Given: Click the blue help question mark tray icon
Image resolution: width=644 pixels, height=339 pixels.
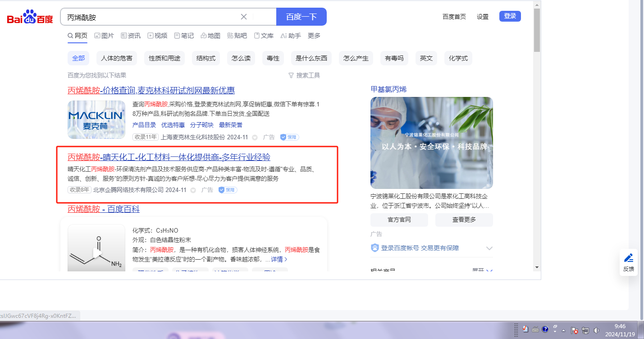Looking at the screenshot, I should click(545, 330).
